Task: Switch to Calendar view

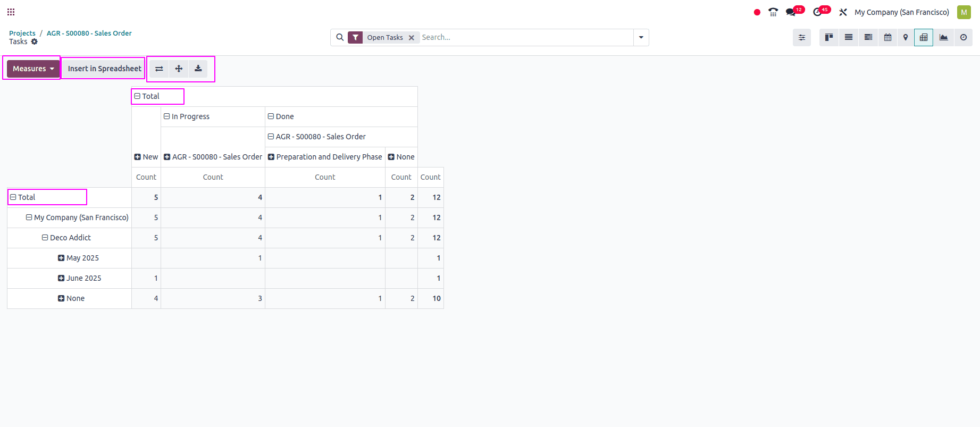Action: click(888, 37)
